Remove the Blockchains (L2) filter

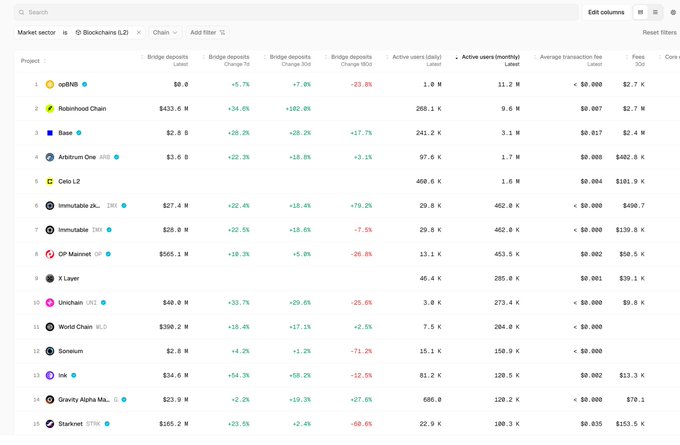[x=139, y=33]
